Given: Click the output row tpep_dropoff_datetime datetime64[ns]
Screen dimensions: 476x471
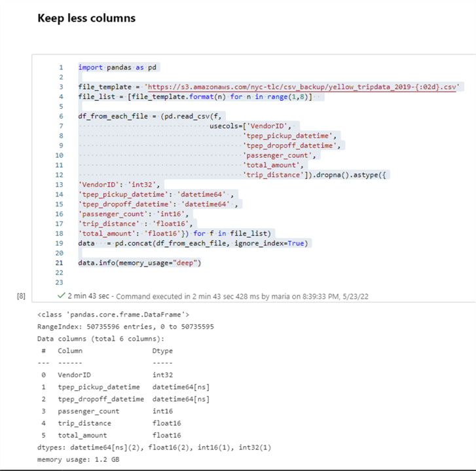Looking at the screenshot, I should point(125,400).
